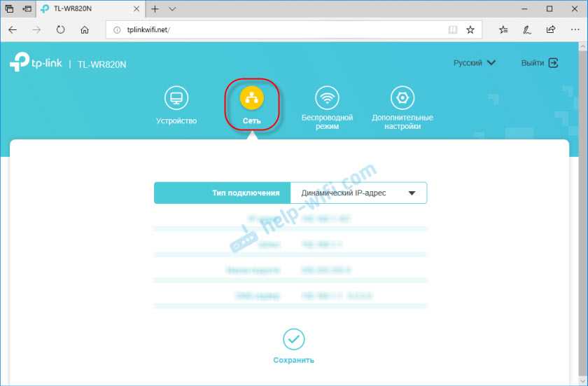Click the tp-link logo
This screenshot has height=386, width=588.
tap(36, 62)
